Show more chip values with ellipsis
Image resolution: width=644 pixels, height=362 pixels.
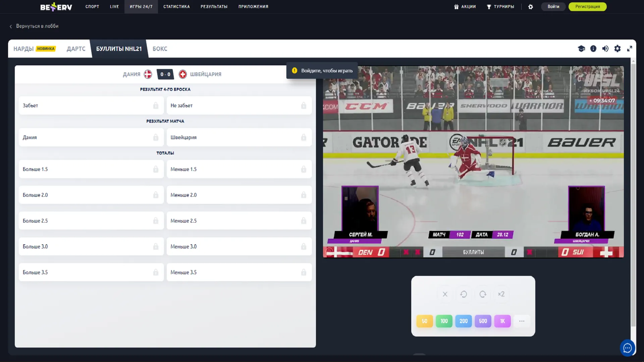pos(522,321)
